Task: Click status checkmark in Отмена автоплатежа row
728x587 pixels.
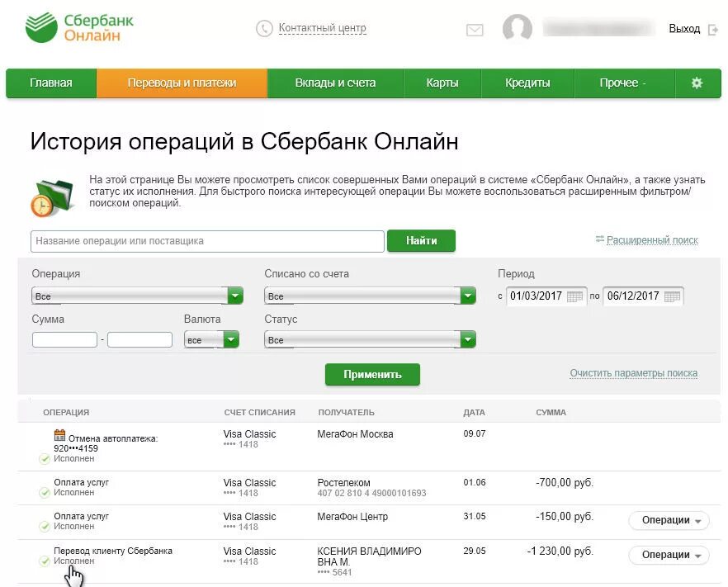Action: coord(45,459)
